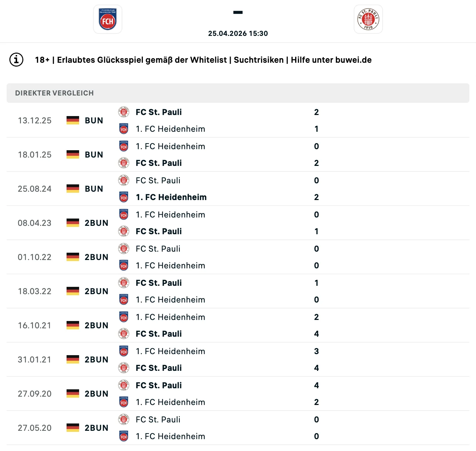Image resolution: width=476 pixels, height=451 pixels.
Task: Open the 31.01.21 match row date
Action: (x=34, y=360)
